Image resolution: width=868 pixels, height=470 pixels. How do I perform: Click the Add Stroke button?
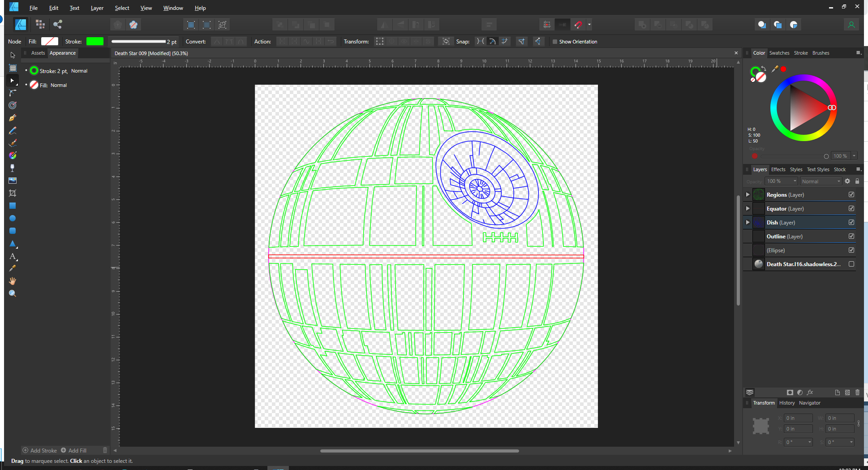(40, 450)
